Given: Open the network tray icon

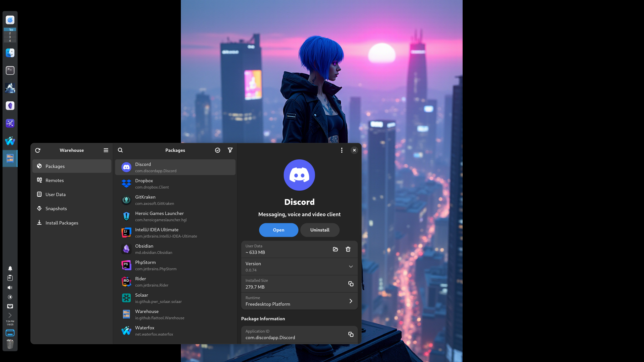Looking at the screenshot, I should tap(10, 306).
